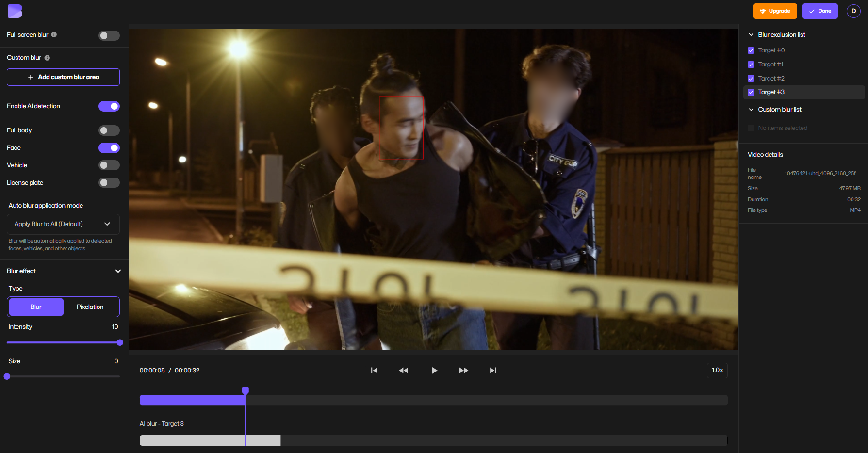868x453 pixels.
Task: Select the Blur type tab
Action: coord(35,307)
